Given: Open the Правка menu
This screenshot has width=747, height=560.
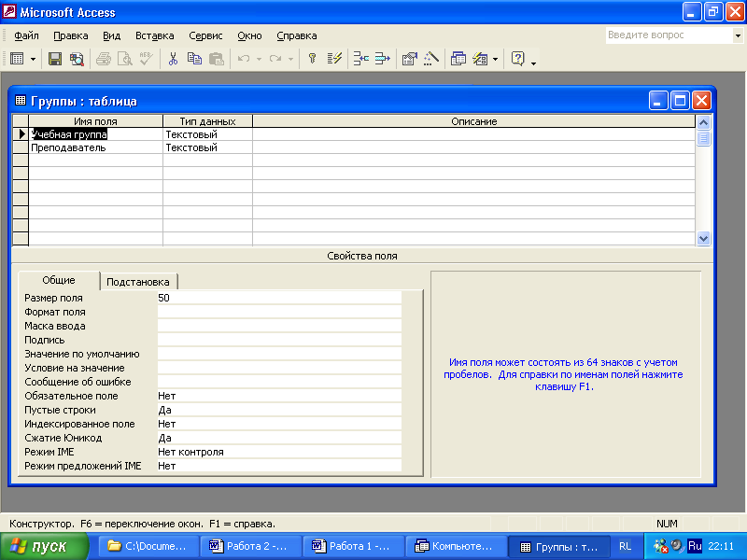Looking at the screenshot, I should coord(71,35).
